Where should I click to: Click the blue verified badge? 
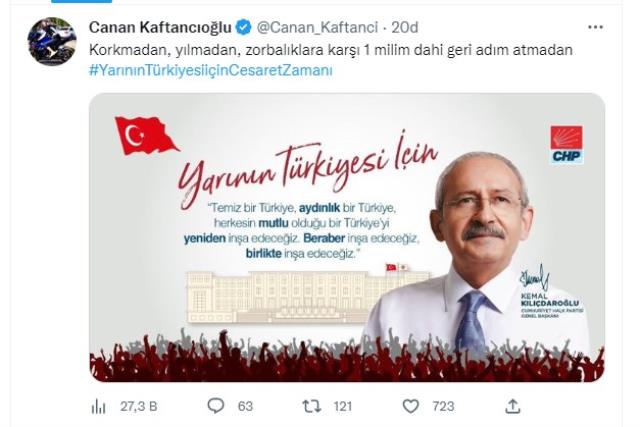tap(244, 27)
